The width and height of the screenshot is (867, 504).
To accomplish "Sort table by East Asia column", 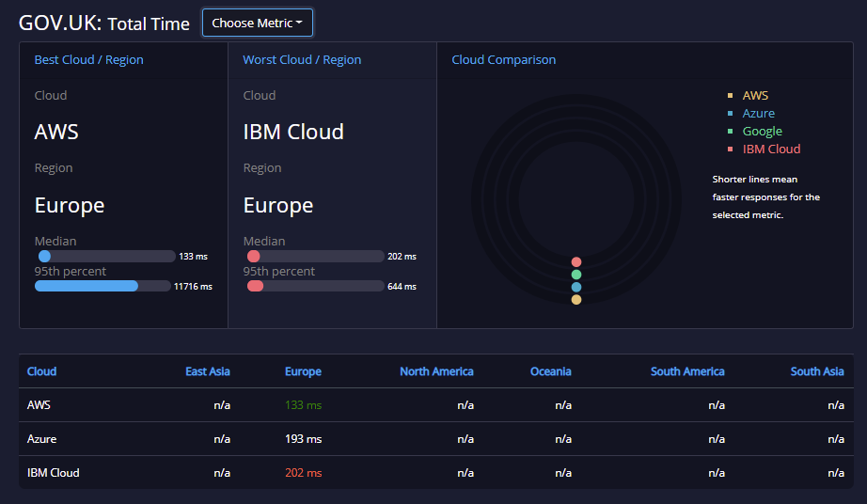I will 208,371.
